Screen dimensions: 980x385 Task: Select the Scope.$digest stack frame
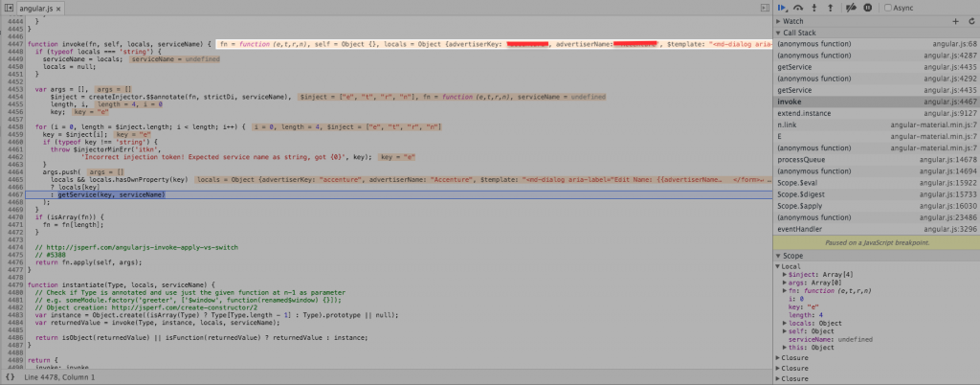877,194
